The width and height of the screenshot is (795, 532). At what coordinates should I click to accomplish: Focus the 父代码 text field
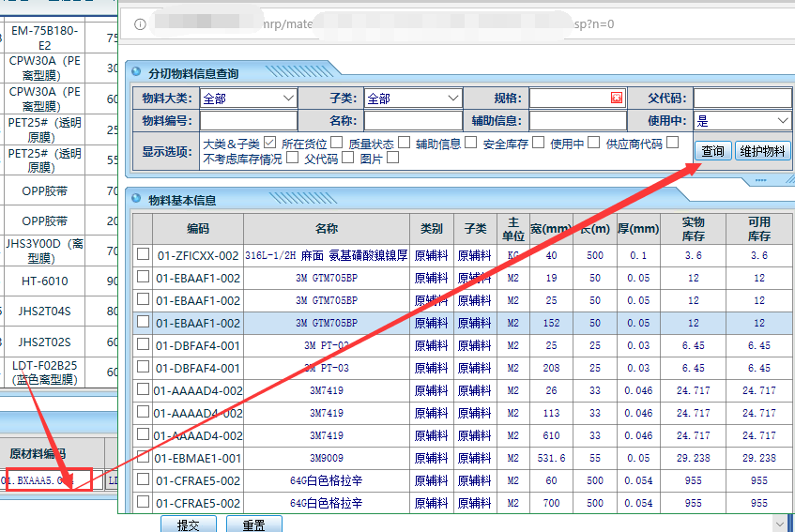pos(741,98)
